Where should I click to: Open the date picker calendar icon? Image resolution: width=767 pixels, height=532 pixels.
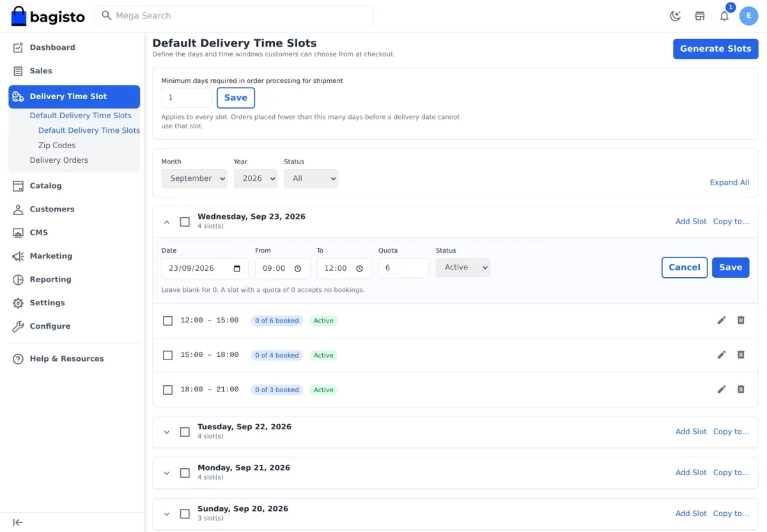pyautogui.click(x=237, y=269)
